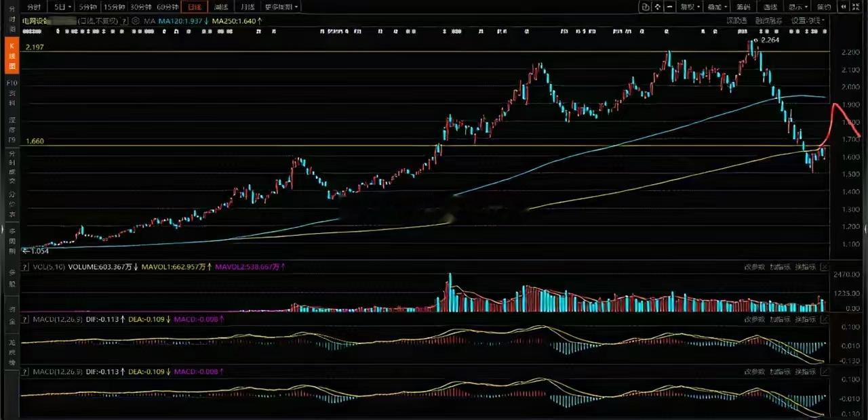868x420 pixels.
Task: Click the zoom-in plus icon in top toolbar
Action: [x=658, y=7]
